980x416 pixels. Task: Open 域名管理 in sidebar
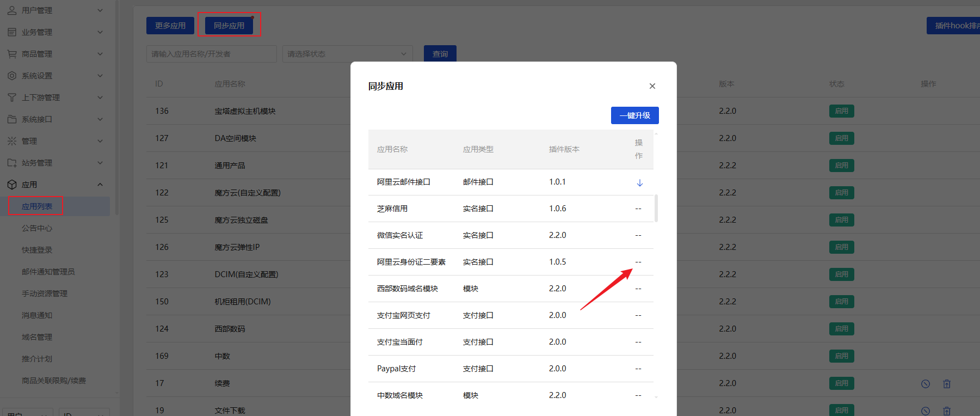coord(37,337)
